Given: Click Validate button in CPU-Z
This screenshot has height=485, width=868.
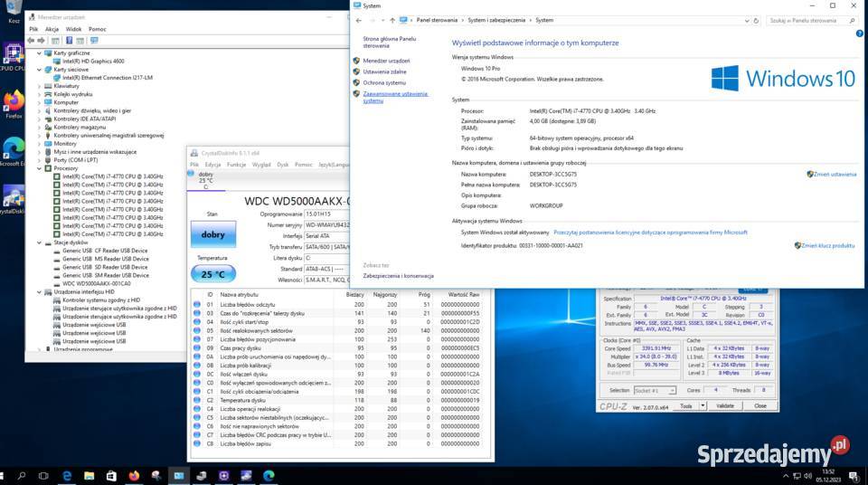Looking at the screenshot, I should tap(725, 406).
